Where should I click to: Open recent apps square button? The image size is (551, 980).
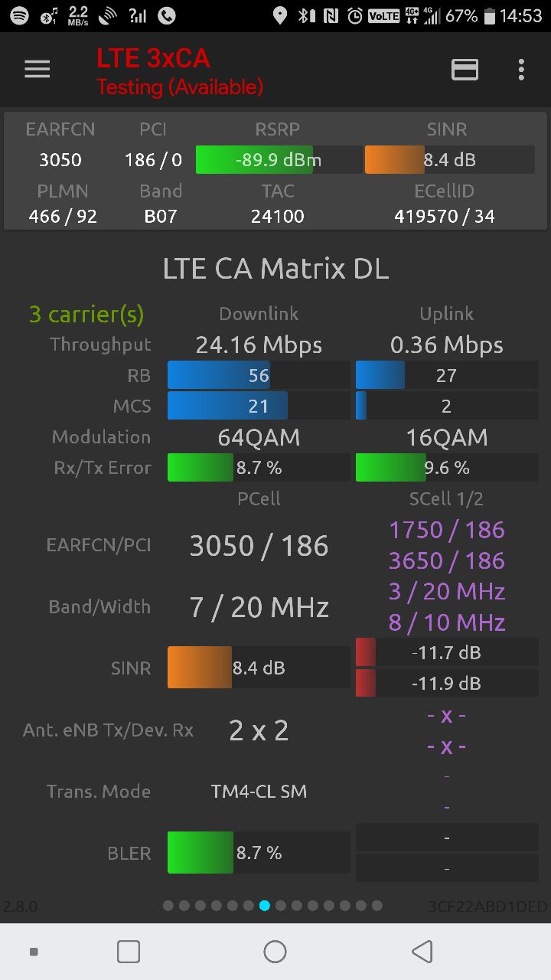[x=129, y=952]
